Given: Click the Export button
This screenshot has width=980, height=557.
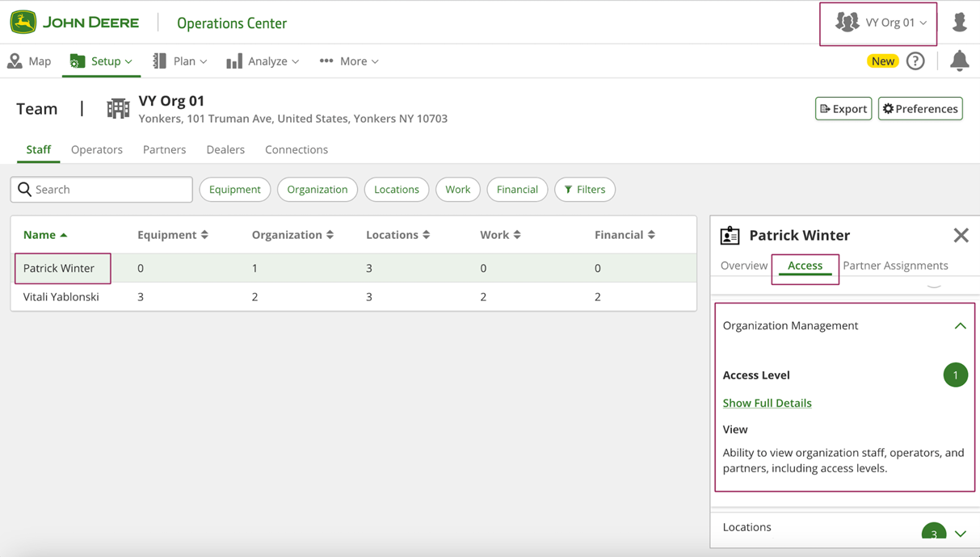Looking at the screenshot, I should click(843, 109).
